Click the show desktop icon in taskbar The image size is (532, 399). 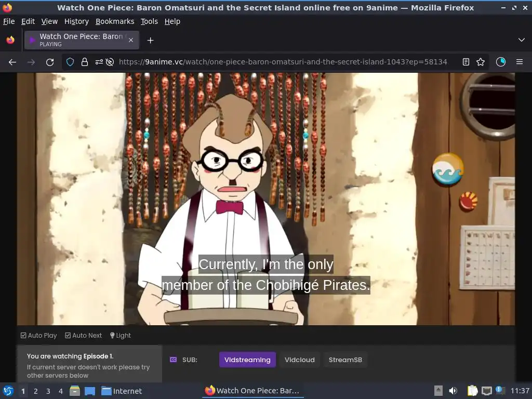pos(89,391)
